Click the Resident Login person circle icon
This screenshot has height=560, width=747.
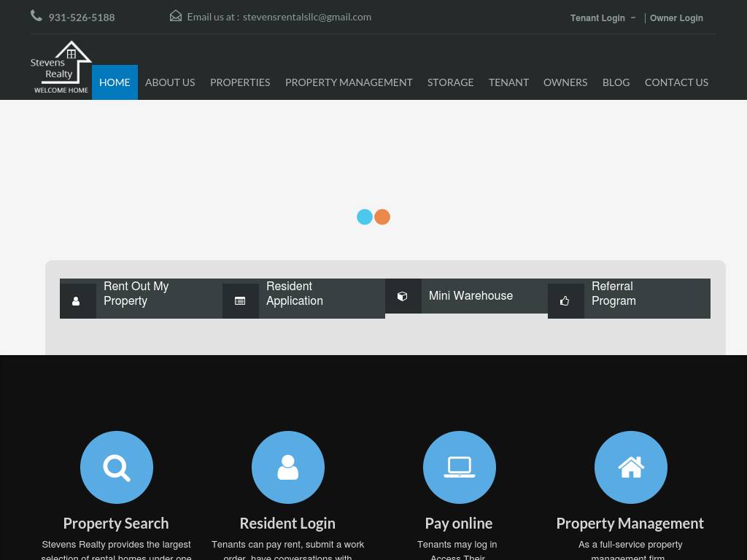(x=288, y=467)
